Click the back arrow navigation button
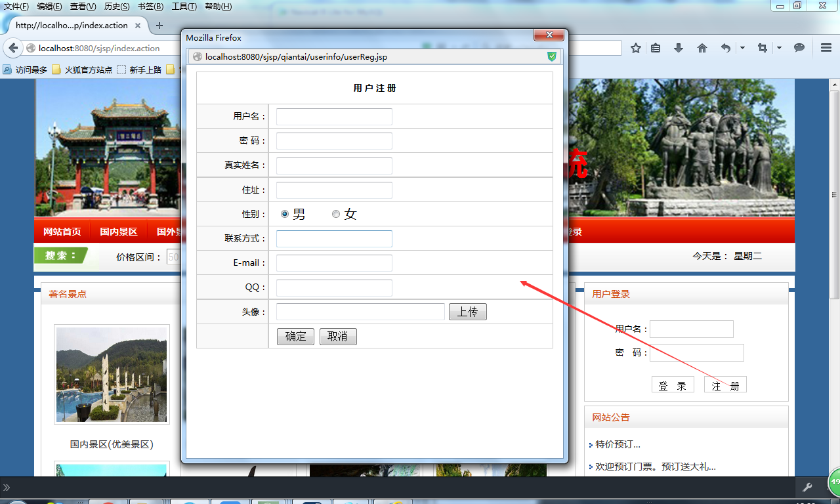This screenshot has height=504, width=840. click(x=12, y=48)
